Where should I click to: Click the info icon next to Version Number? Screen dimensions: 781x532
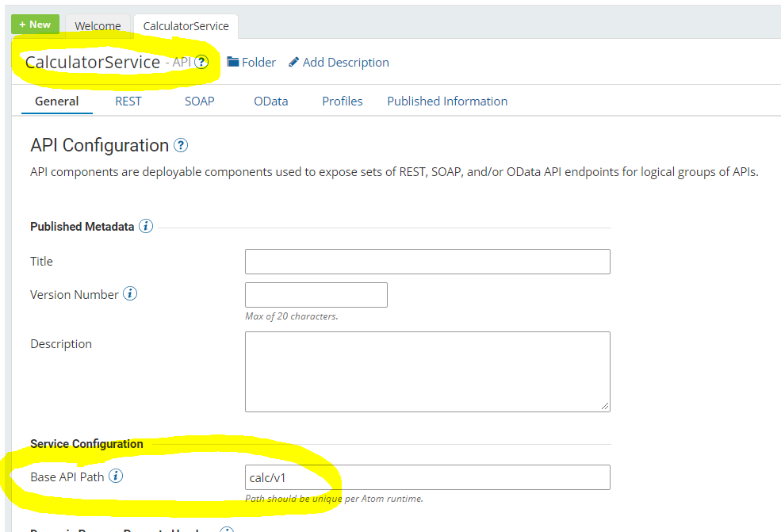pyautogui.click(x=130, y=293)
